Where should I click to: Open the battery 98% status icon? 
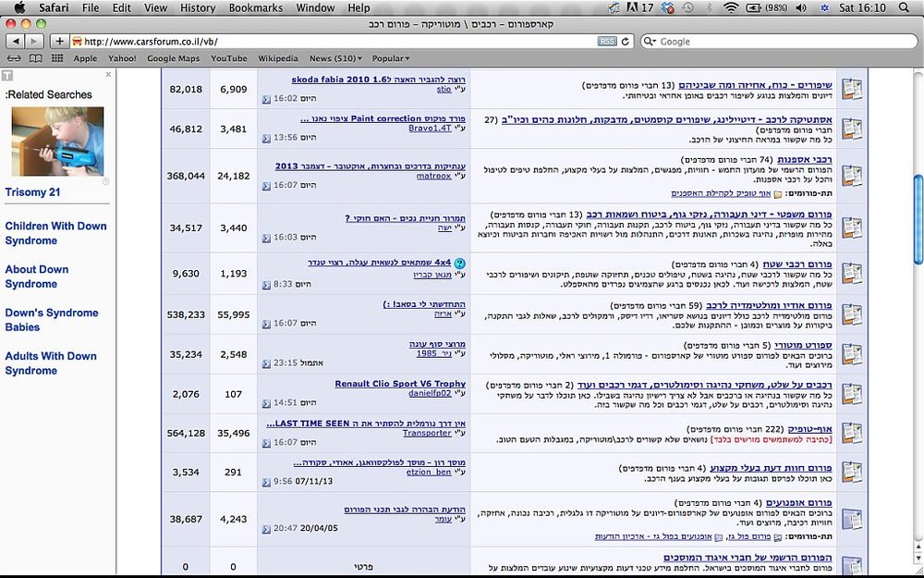pos(767,7)
